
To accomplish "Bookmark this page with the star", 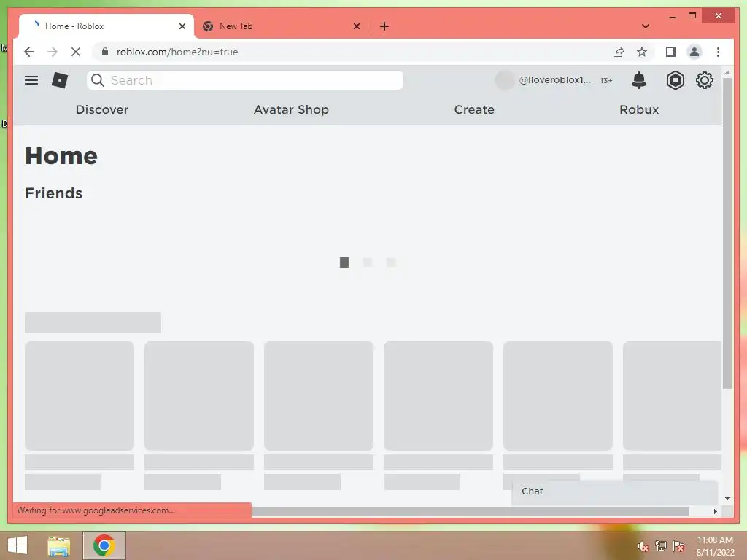I will 642,52.
